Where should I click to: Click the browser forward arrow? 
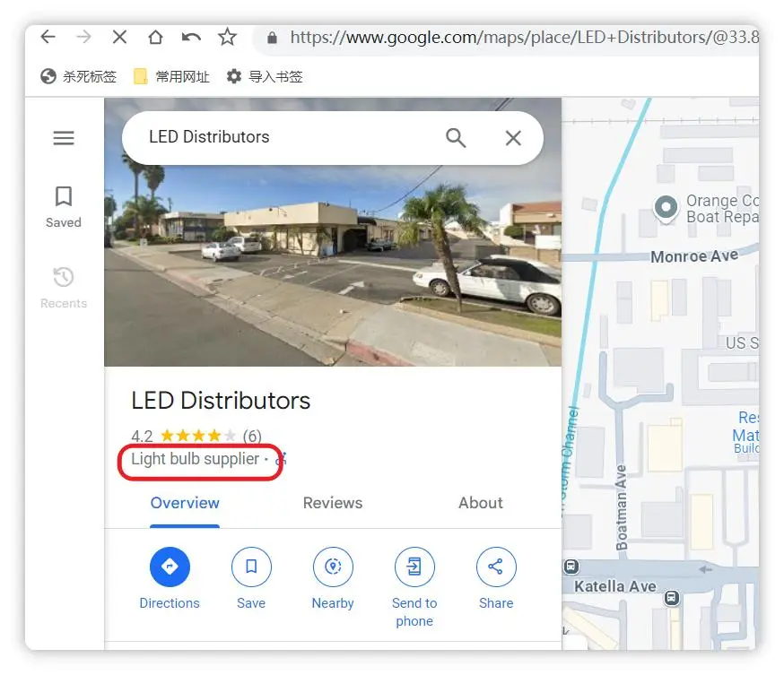click(x=84, y=37)
